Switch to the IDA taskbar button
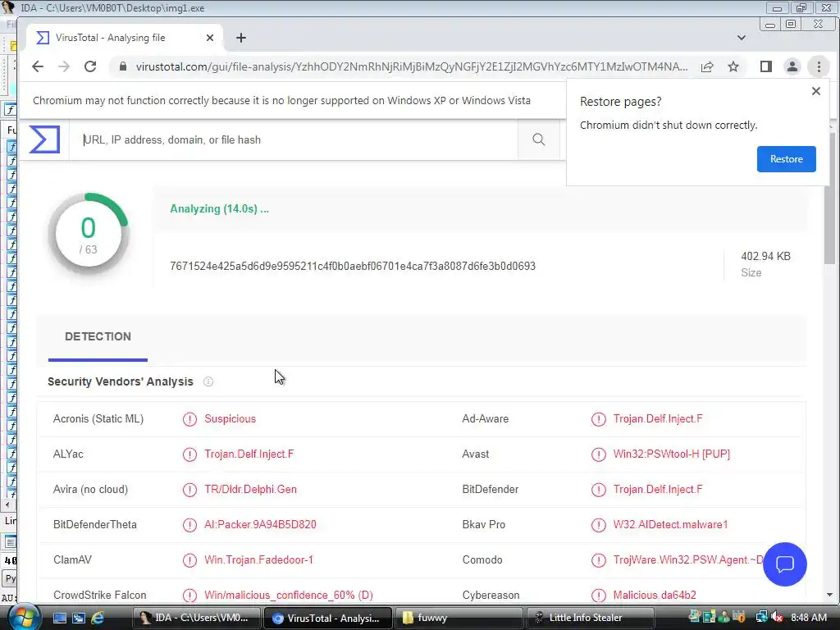Screen dimensions: 840x630 tap(196, 618)
